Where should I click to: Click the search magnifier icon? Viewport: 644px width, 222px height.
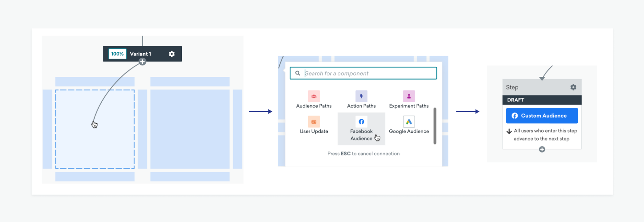pyautogui.click(x=298, y=73)
